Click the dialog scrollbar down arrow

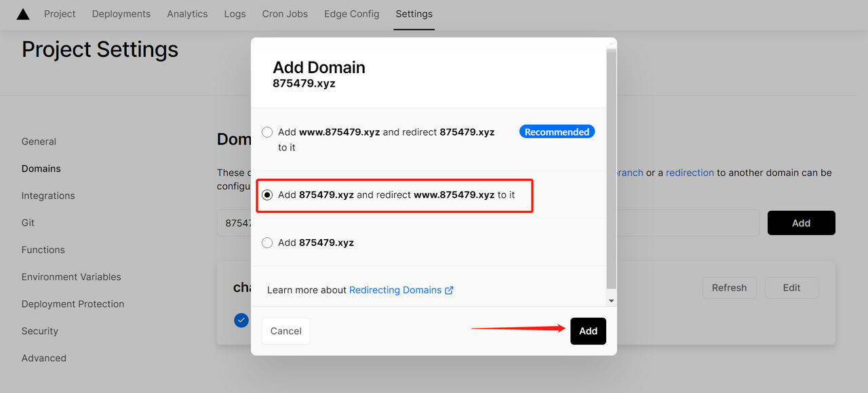pos(611,300)
